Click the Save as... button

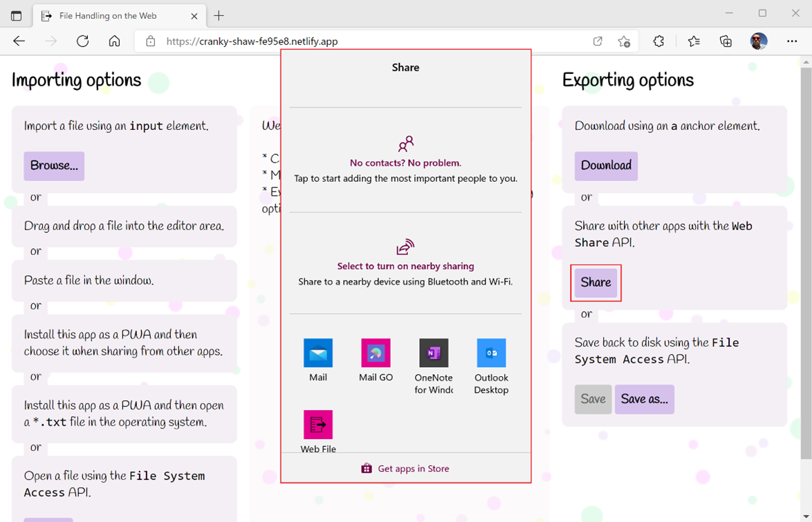pyautogui.click(x=644, y=400)
